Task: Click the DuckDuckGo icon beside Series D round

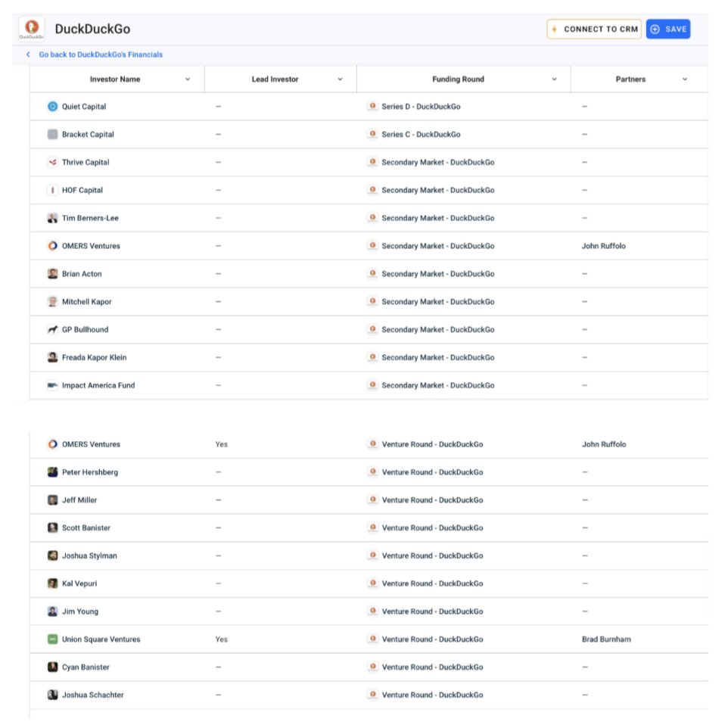Action: tap(372, 106)
